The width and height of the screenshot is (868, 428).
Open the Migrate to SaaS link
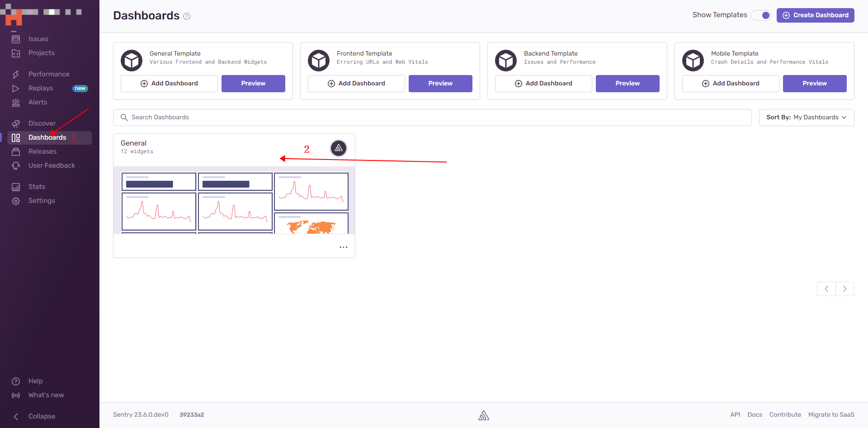[x=832, y=414]
